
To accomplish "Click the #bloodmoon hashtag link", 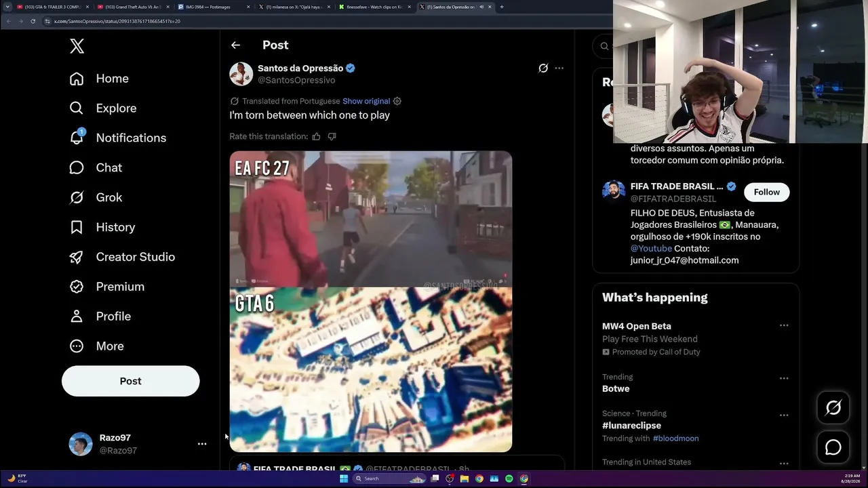I will coord(675,439).
